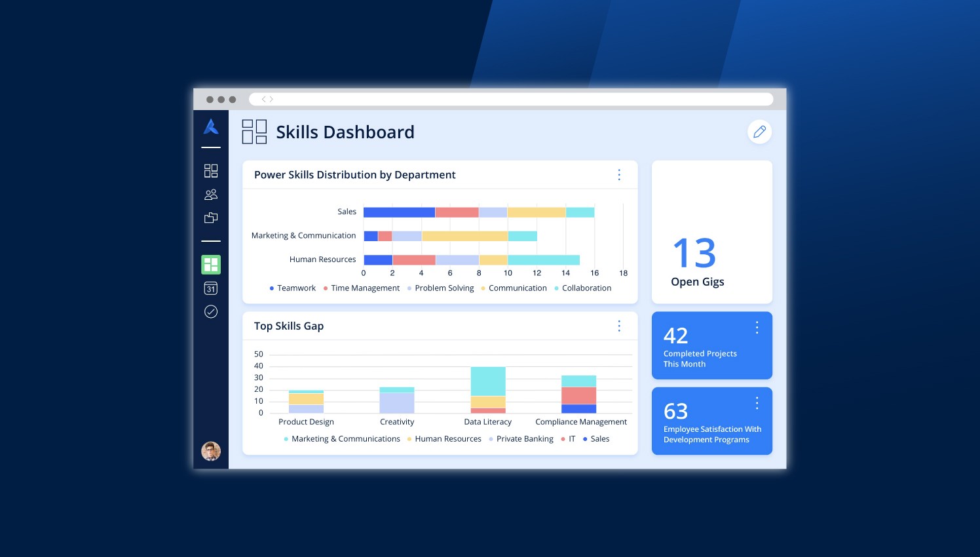The image size is (980, 557).
Task: Open the user profile avatar
Action: pyautogui.click(x=211, y=451)
